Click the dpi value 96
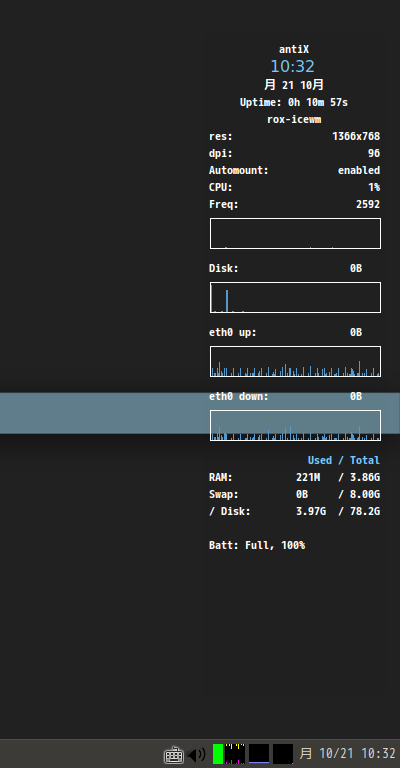The width and height of the screenshot is (400, 768). 374,153
